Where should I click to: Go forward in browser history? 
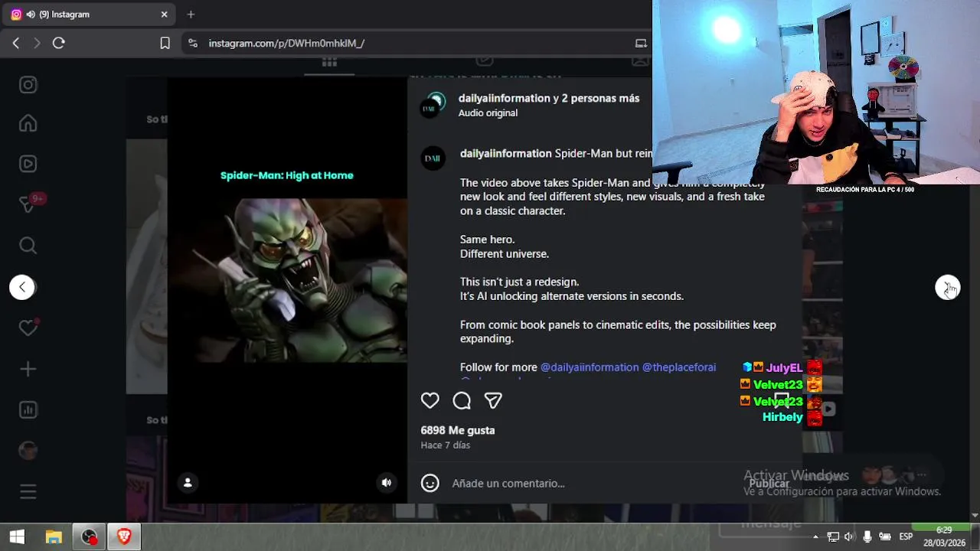click(36, 43)
